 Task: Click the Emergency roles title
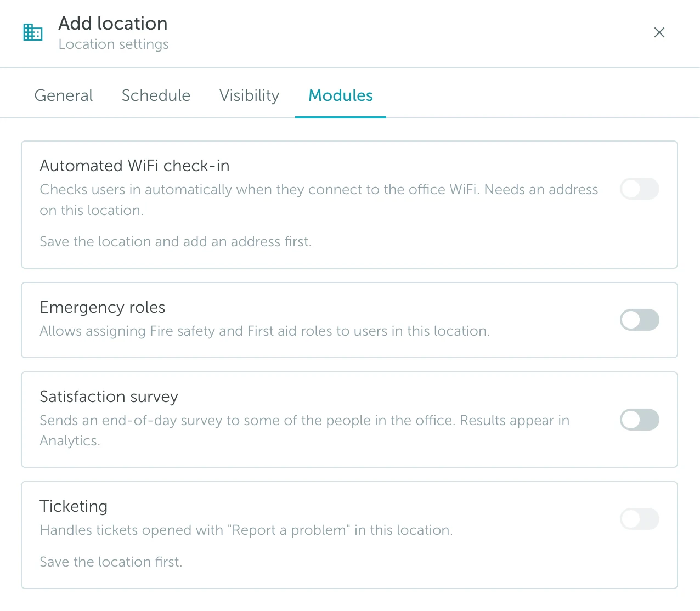point(103,307)
